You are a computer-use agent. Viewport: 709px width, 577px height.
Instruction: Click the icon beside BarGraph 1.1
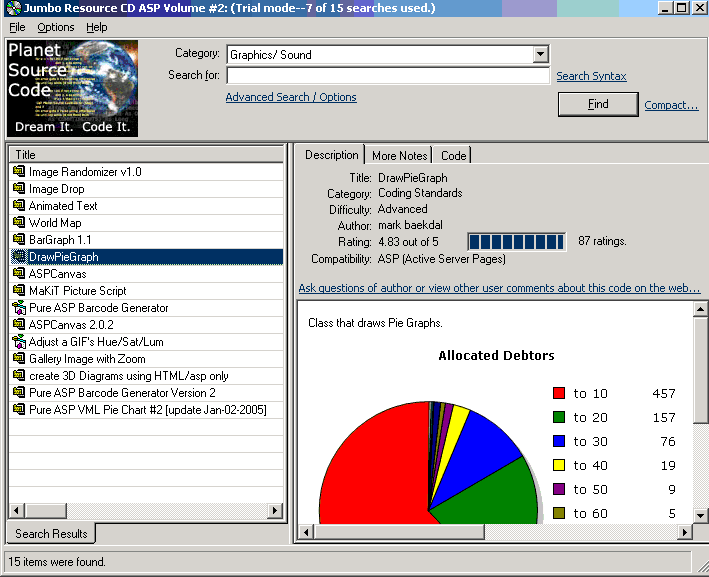point(19,239)
